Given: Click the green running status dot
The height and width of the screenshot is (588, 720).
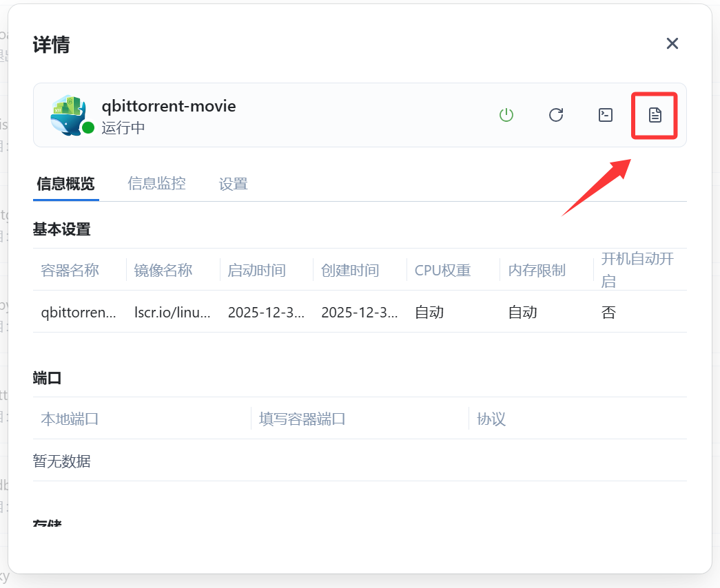Looking at the screenshot, I should (88, 127).
